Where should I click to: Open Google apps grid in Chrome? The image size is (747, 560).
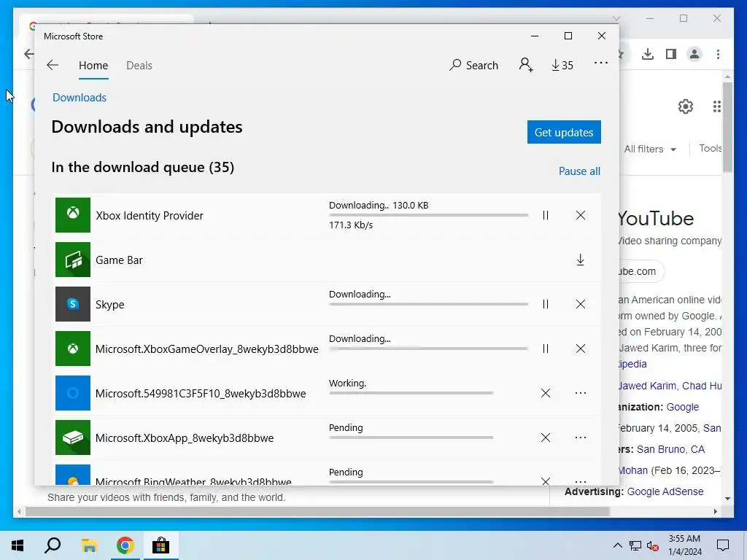[716, 106]
